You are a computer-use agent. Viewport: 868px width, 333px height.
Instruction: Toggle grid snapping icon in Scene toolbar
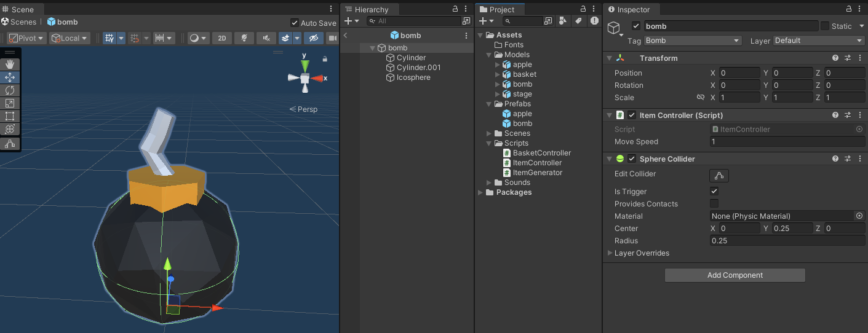135,38
